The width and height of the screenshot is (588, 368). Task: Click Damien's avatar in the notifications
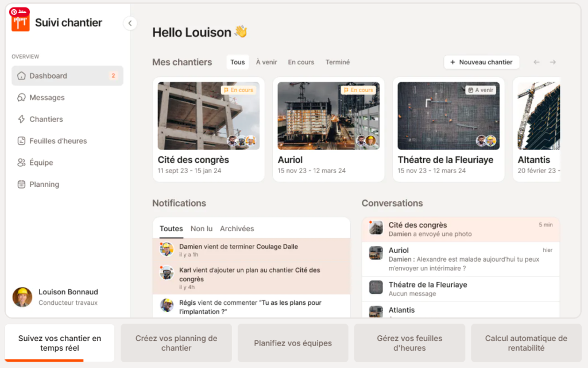[167, 249]
